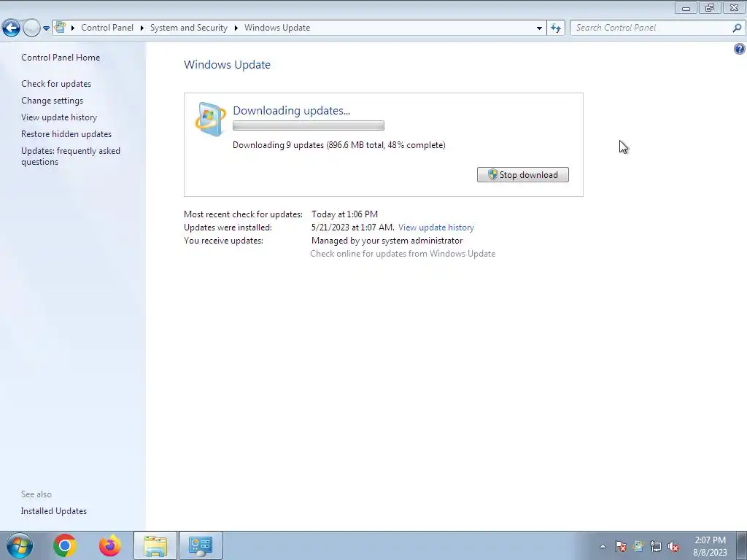Go back with the Back arrow button

[12, 28]
